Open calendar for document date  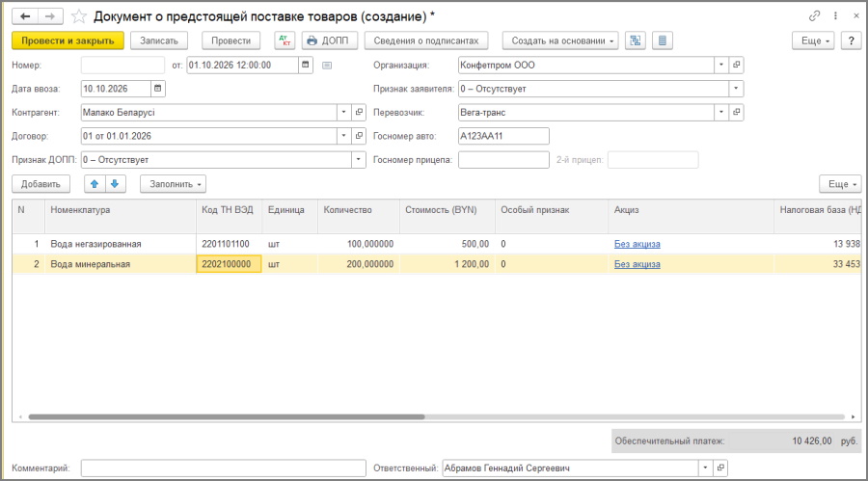pyautogui.click(x=306, y=65)
